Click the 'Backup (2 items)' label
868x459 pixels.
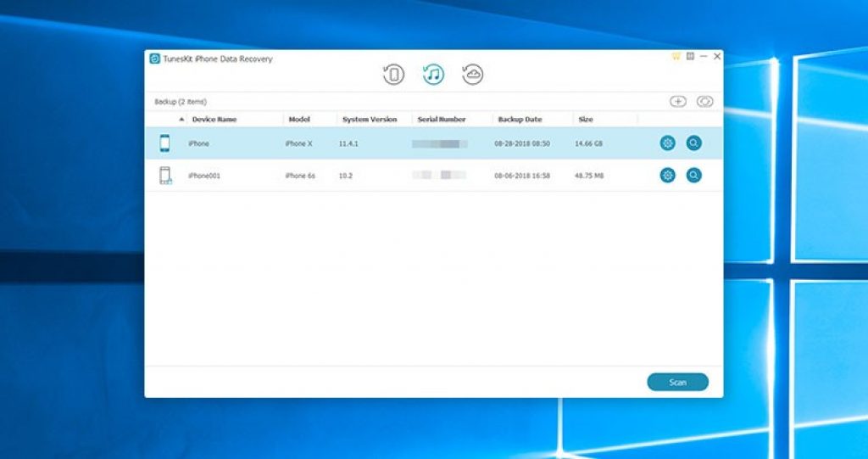pos(181,102)
